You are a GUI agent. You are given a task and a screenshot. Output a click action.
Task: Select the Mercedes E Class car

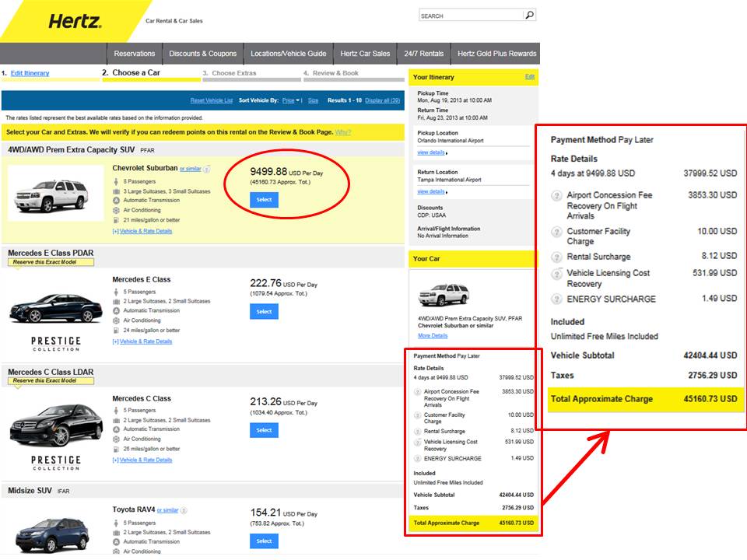coord(264,312)
